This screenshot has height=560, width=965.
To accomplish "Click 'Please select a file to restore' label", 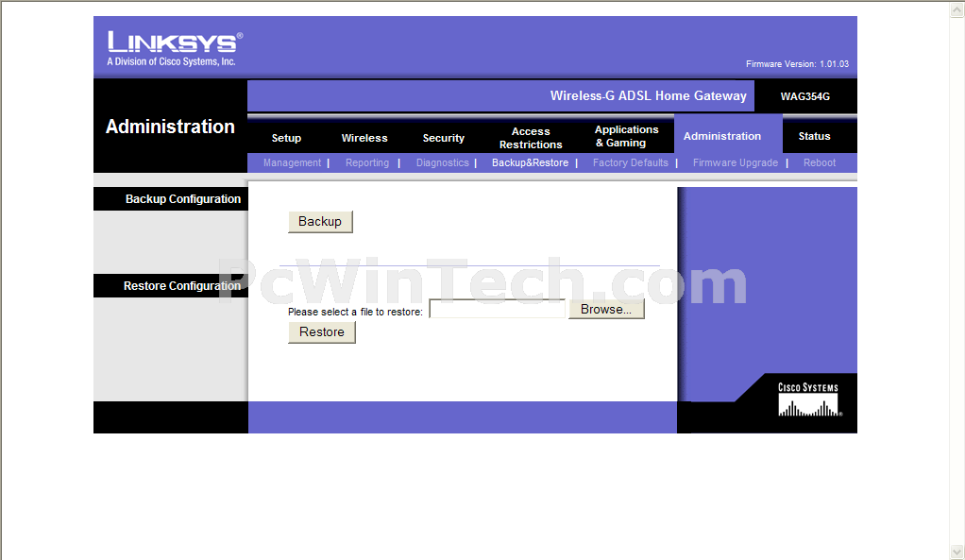I will (x=355, y=312).
